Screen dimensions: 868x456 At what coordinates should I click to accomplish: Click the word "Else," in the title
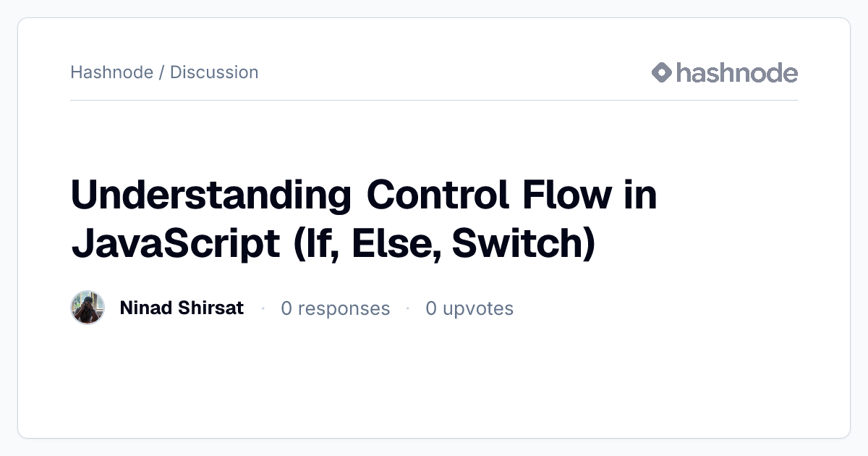pyautogui.click(x=395, y=243)
